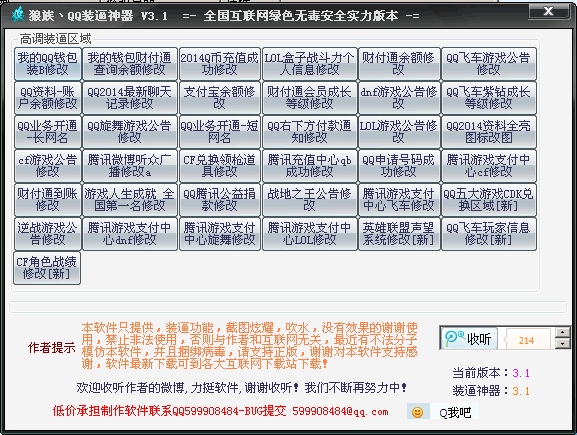Open QQ2014资料全亮图标改图
The width and height of the screenshot is (577, 435).
[489, 132]
